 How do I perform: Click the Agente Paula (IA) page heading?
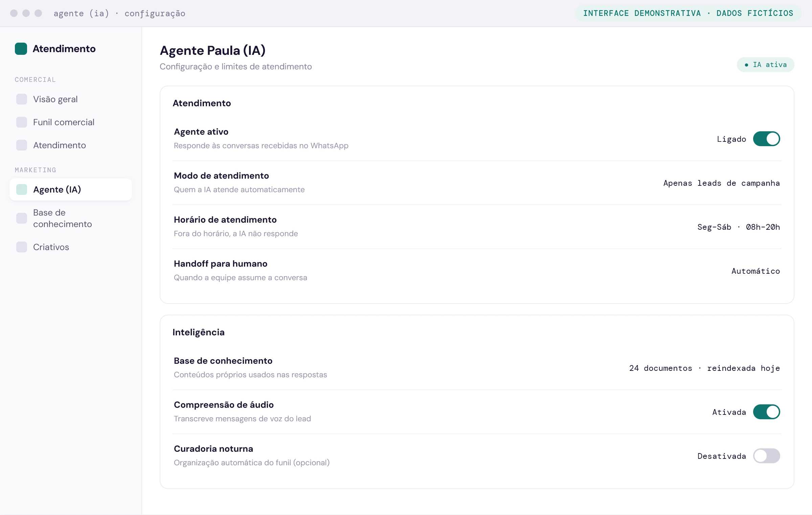click(212, 50)
